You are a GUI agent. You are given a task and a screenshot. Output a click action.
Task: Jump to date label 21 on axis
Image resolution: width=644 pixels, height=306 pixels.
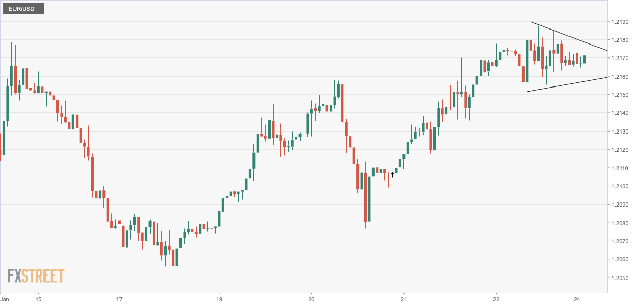pyautogui.click(x=404, y=299)
